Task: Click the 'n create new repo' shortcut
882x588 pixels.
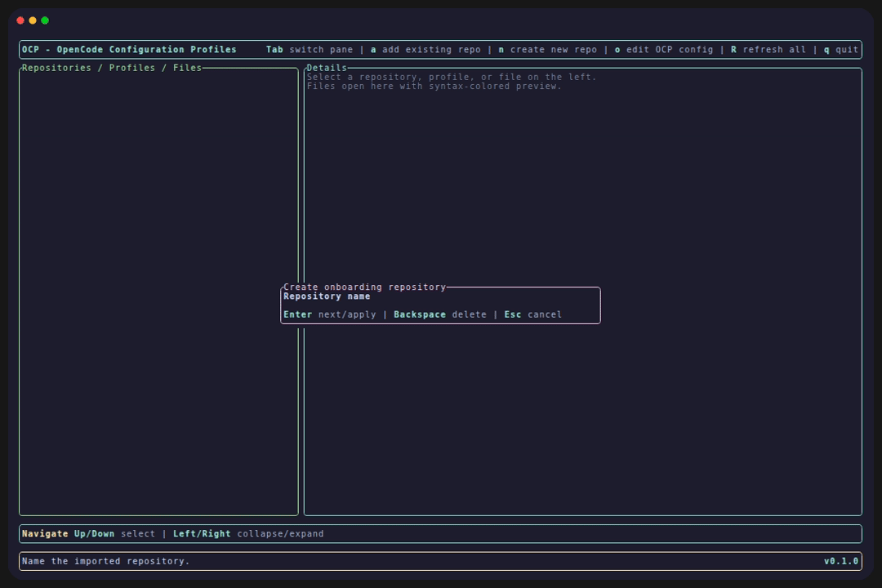Action: (547, 49)
